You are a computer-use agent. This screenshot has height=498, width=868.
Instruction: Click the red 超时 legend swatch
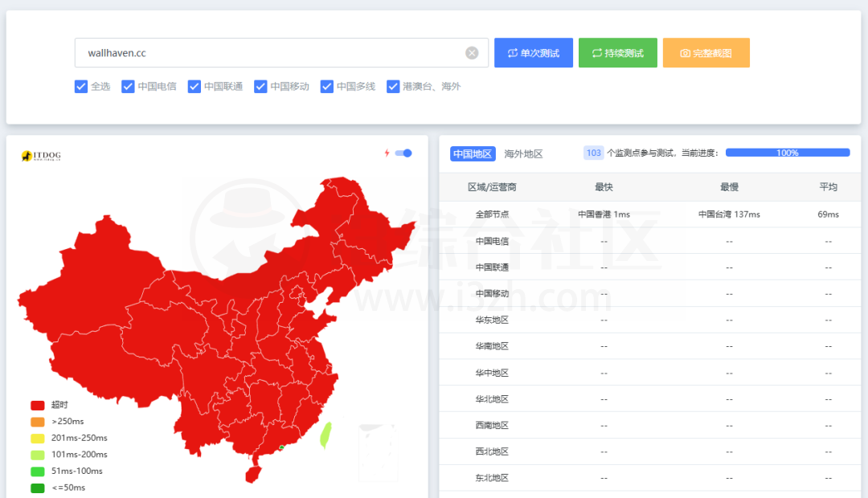click(38, 405)
